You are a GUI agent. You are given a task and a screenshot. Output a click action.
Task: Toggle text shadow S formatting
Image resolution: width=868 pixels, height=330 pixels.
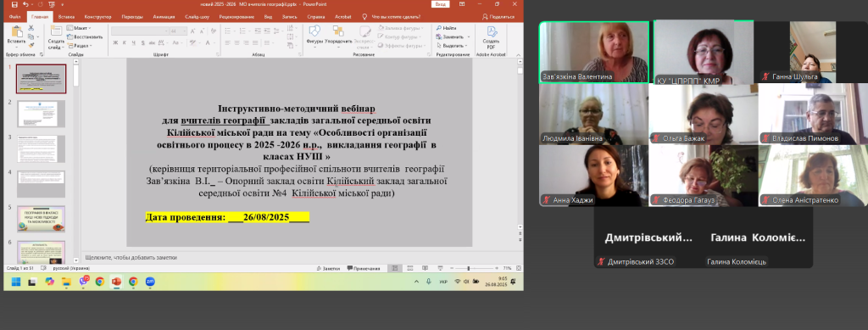142,42
